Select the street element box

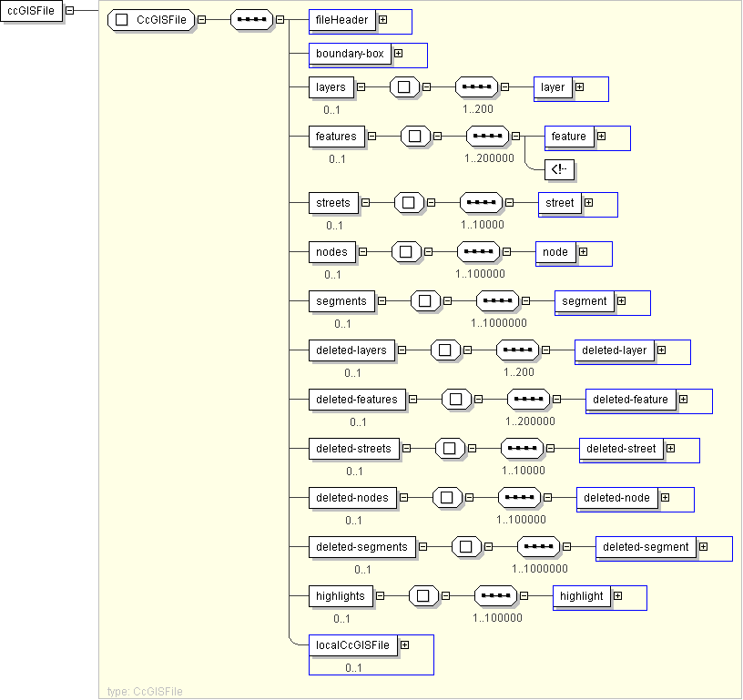pyautogui.click(x=560, y=202)
